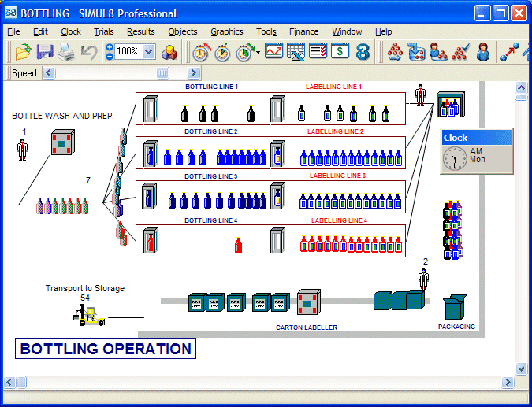The width and height of the screenshot is (532, 407).
Task: Click the forklift Transport to Storage icon
Action: coord(91,316)
